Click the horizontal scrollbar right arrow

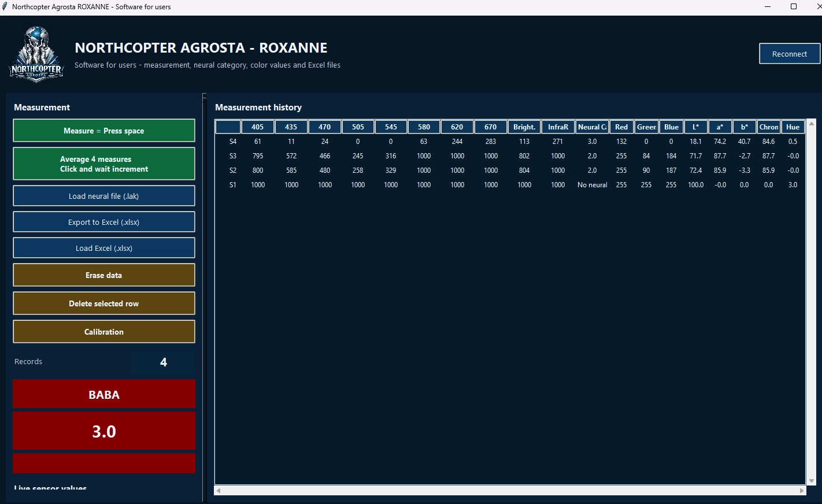click(802, 491)
